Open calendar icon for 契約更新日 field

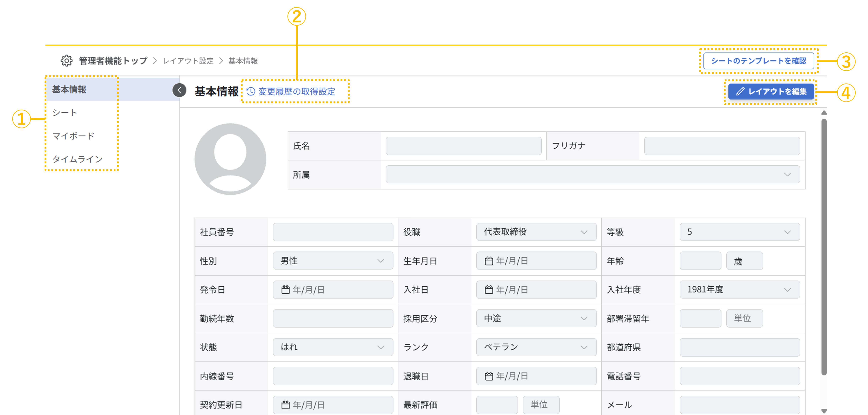point(285,405)
